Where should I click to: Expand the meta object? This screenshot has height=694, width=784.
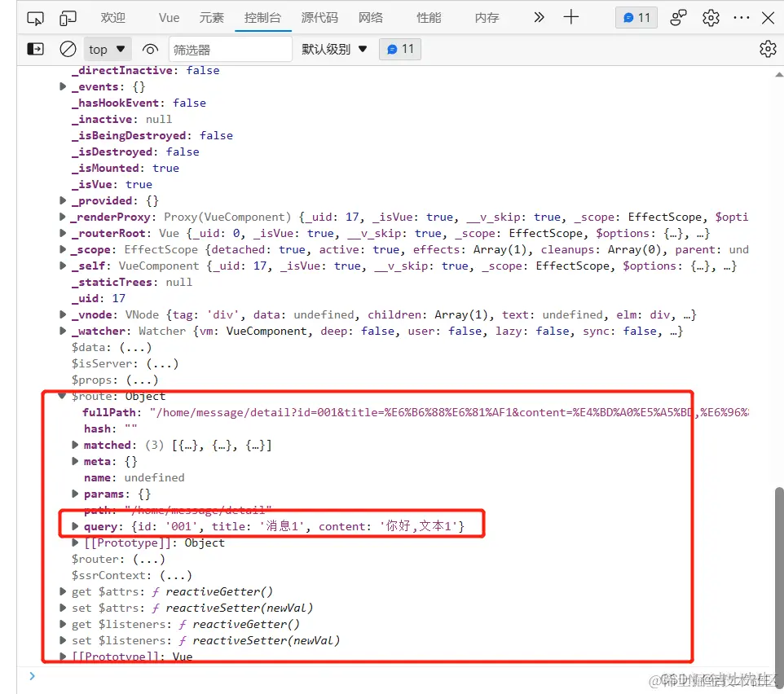coord(75,461)
